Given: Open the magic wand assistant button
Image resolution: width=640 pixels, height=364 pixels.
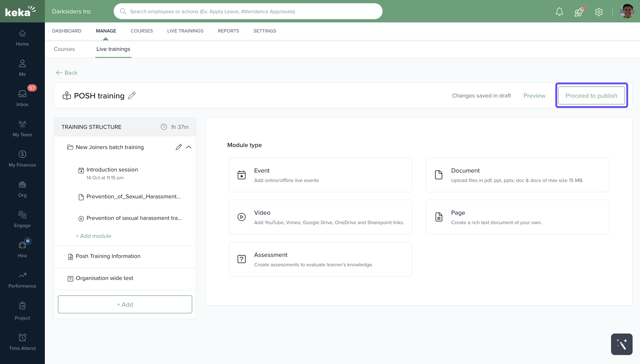Looking at the screenshot, I should [x=621, y=344].
